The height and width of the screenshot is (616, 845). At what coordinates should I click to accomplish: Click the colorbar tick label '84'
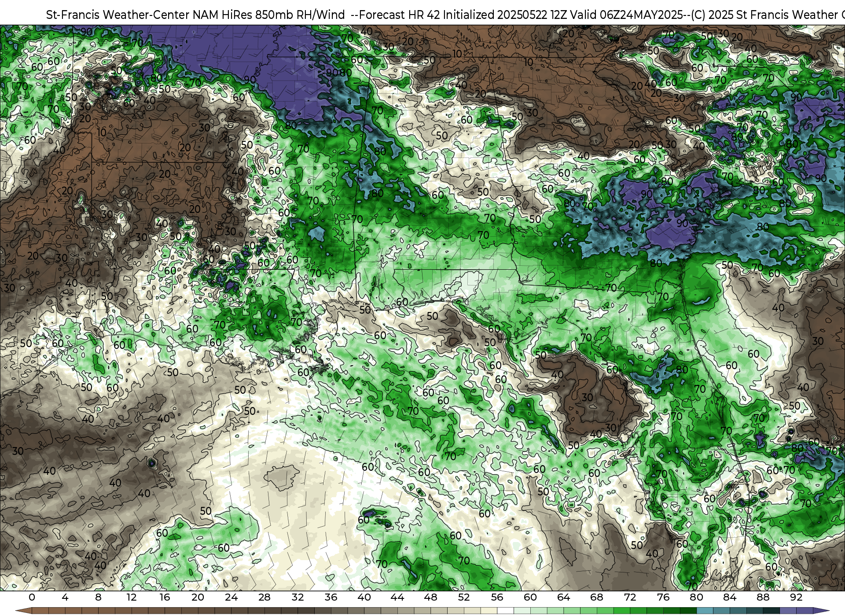coord(730,598)
